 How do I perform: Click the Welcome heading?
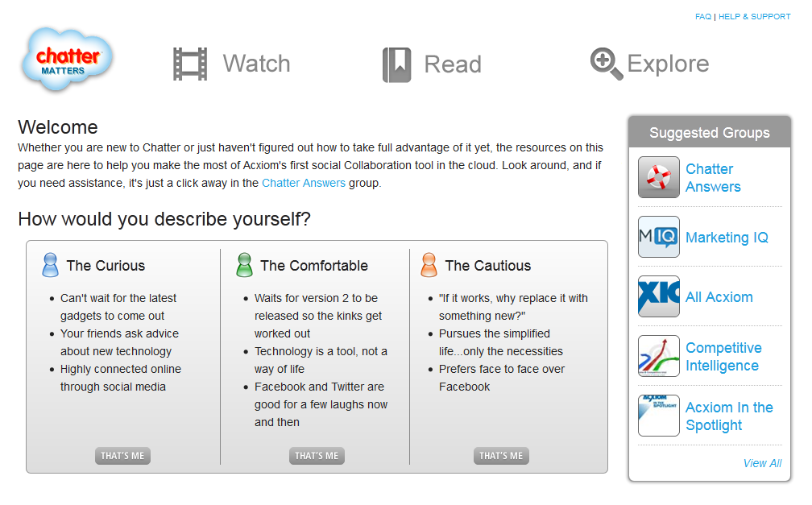[x=58, y=127]
